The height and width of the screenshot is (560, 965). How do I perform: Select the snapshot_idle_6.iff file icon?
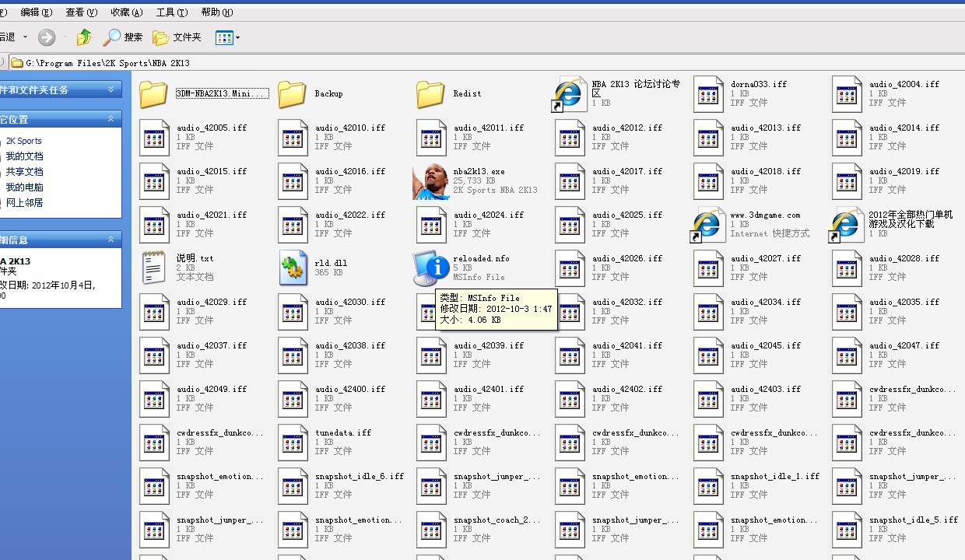[x=293, y=486]
